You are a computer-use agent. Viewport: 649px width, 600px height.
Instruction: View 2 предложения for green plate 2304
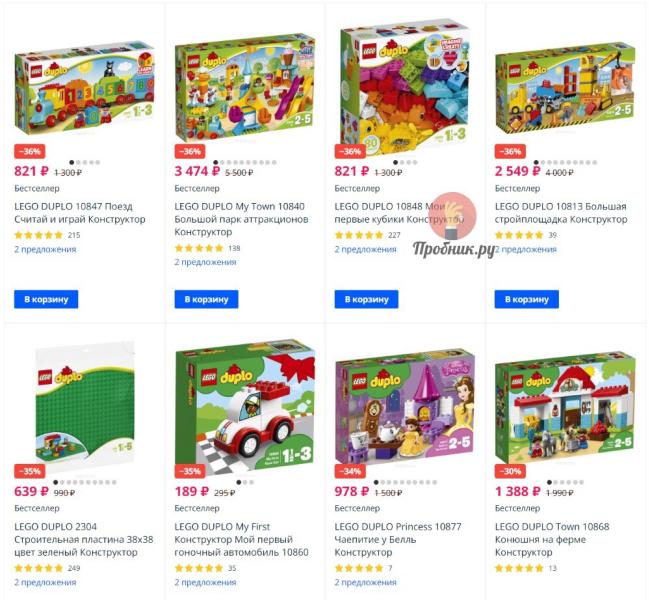click(45, 582)
